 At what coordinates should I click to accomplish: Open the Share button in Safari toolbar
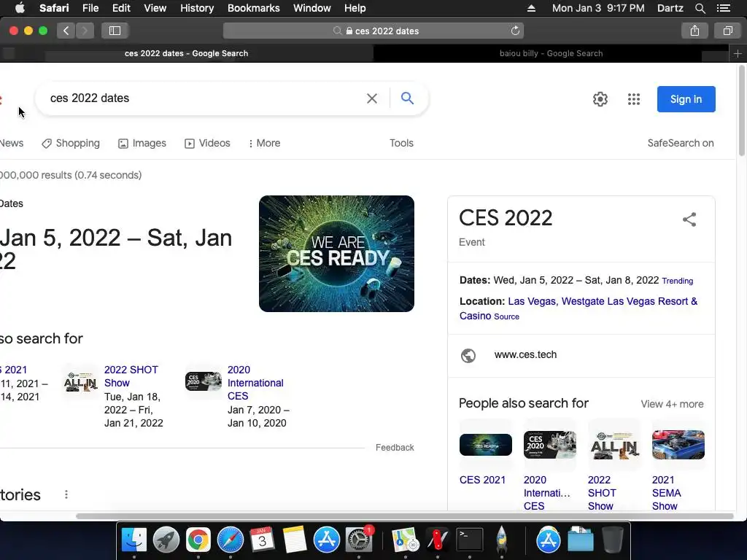(x=694, y=31)
